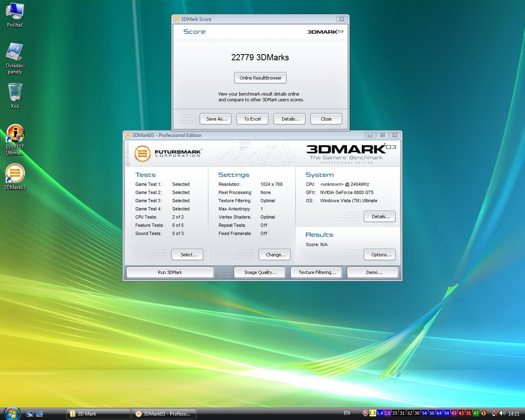This screenshot has width=525, height=420.
Task: Click Select under the Tests section
Action: 187,255
